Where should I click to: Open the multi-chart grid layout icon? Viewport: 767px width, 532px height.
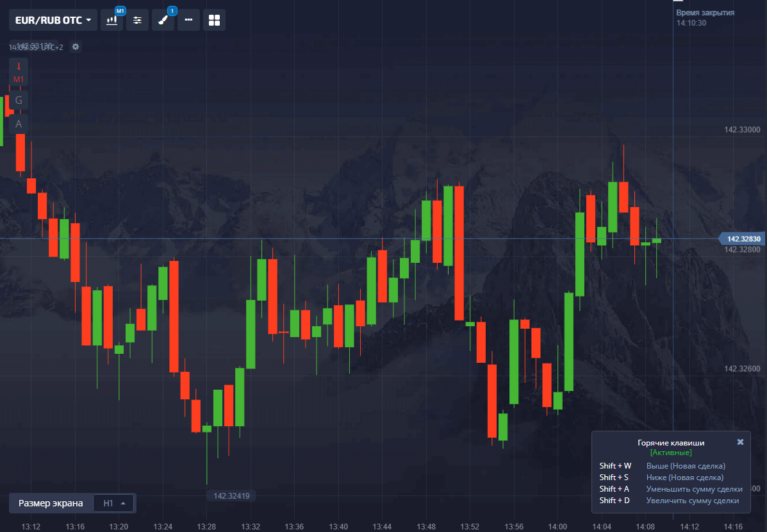[x=214, y=20]
